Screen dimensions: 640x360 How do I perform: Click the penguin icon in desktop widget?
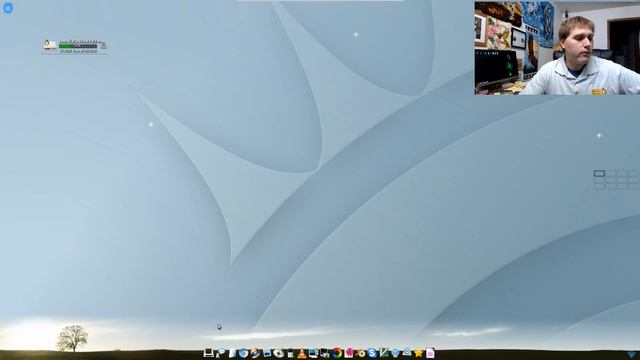(x=49, y=44)
